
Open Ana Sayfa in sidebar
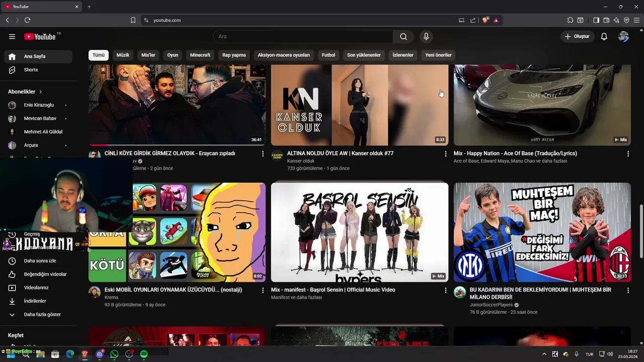pyautogui.click(x=39, y=56)
